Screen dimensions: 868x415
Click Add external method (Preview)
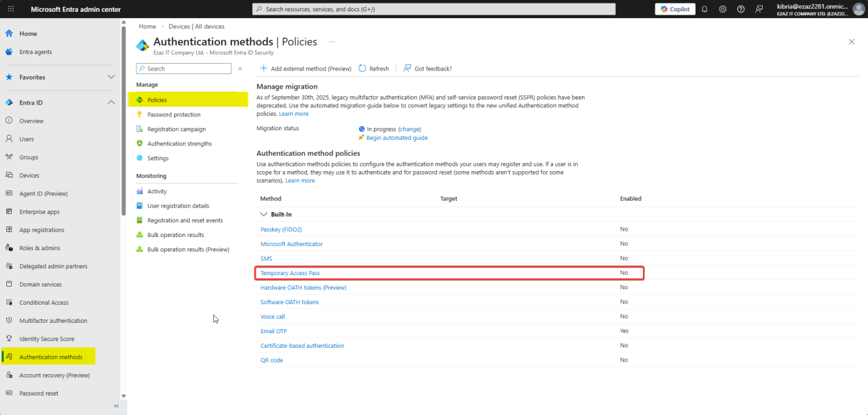click(305, 69)
